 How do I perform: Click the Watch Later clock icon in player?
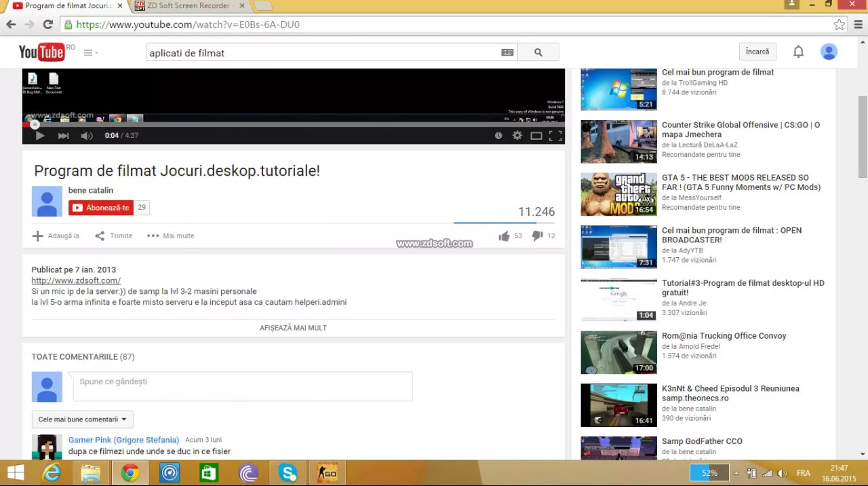(498, 136)
